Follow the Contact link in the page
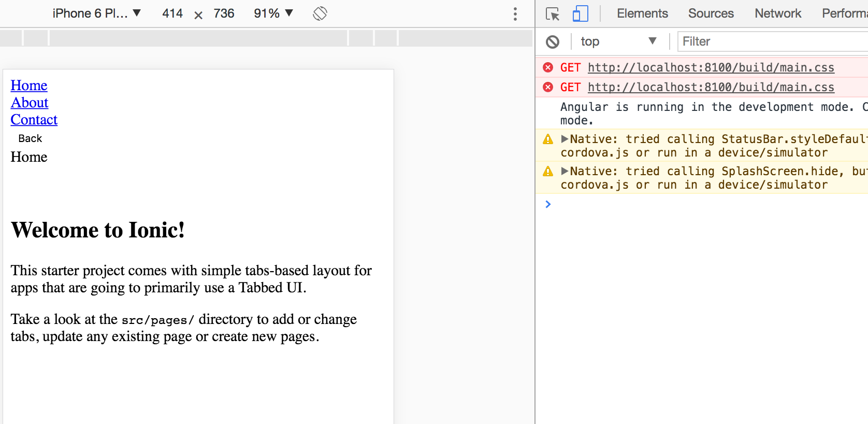 pyautogui.click(x=34, y=120)
